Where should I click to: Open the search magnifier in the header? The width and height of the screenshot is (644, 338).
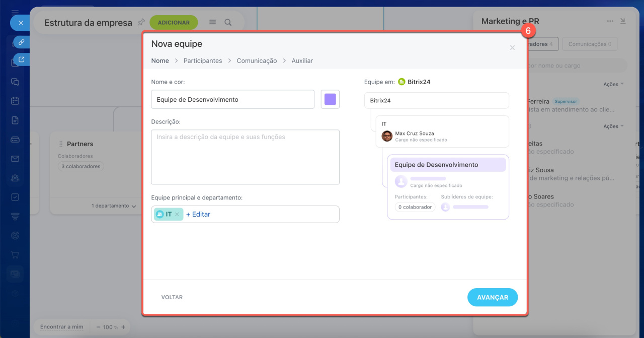point(228,23)
